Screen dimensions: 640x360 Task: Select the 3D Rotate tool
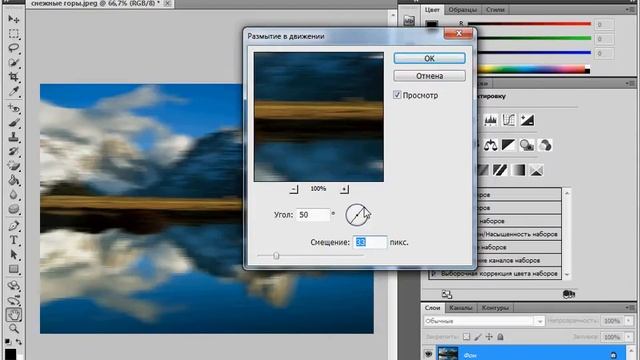(13, 285)
